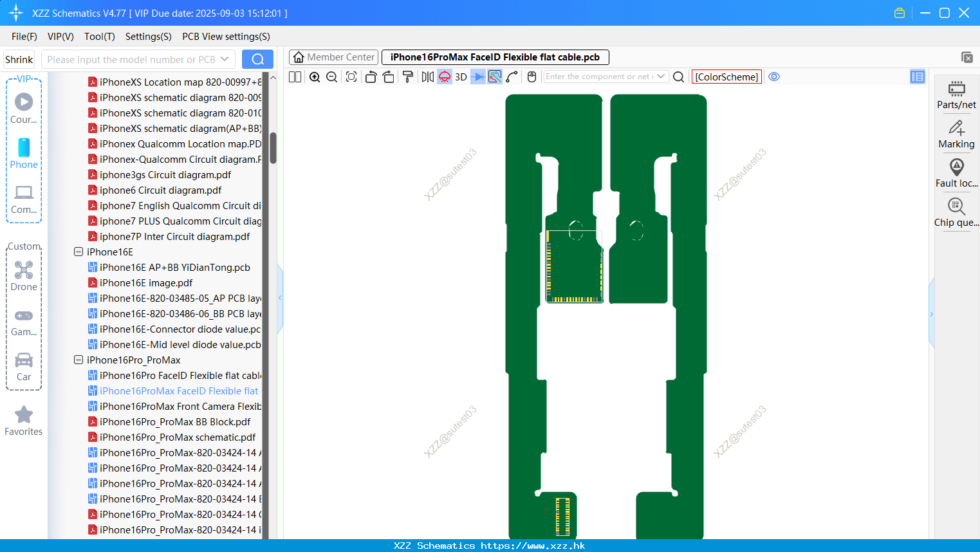
Task: Mirror the PCB with flip icon
Action: [427, 77]
